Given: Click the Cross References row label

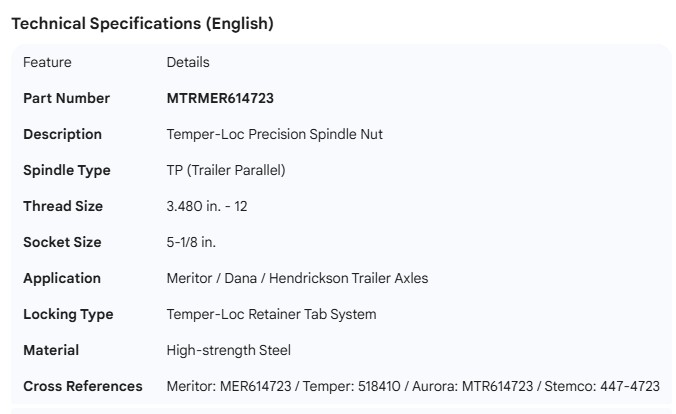Looking at the screenshot, I should click(x=83, y=386).
